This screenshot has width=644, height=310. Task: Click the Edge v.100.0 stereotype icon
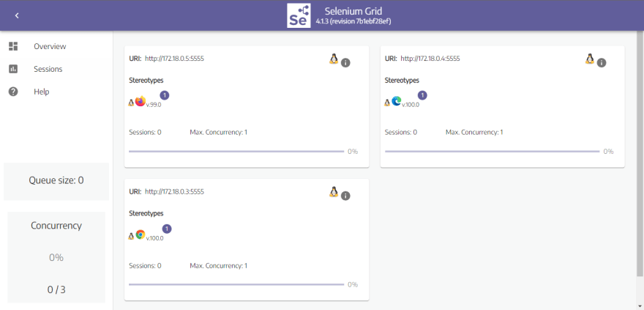(x=397, y=101)
